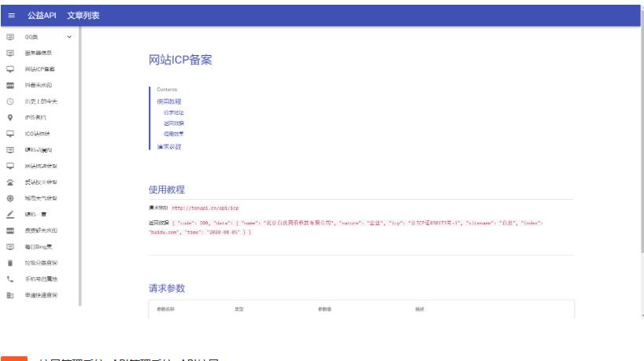Click the 请求参数 section heading
Screen dimensions: 644x361
point(166,288)
